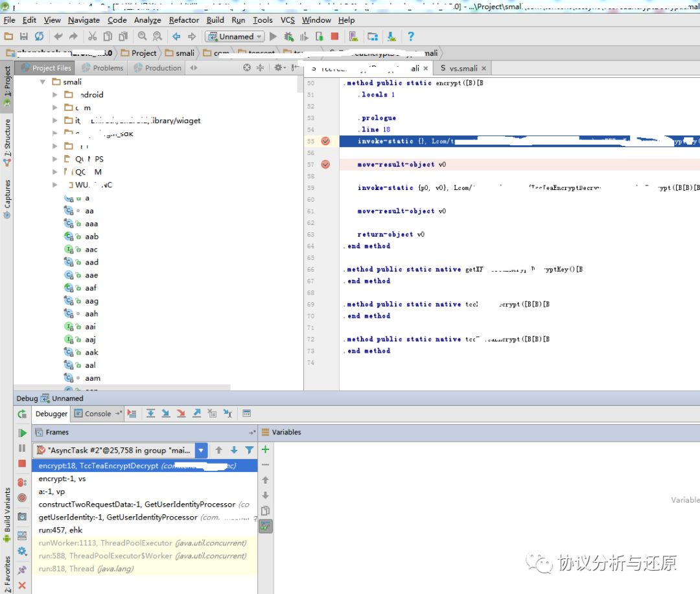
Task: Open the aab class file in the tree
Action: (x=91, y=237)
